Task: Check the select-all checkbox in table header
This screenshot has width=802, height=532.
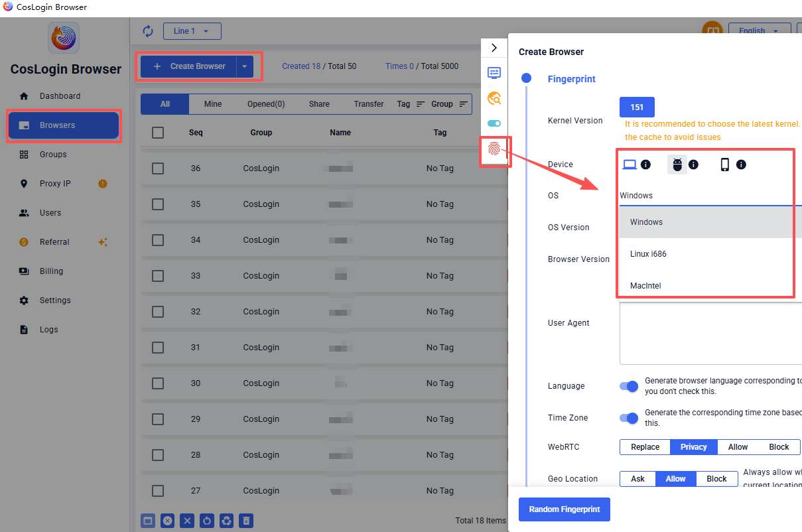Action: 158,133
